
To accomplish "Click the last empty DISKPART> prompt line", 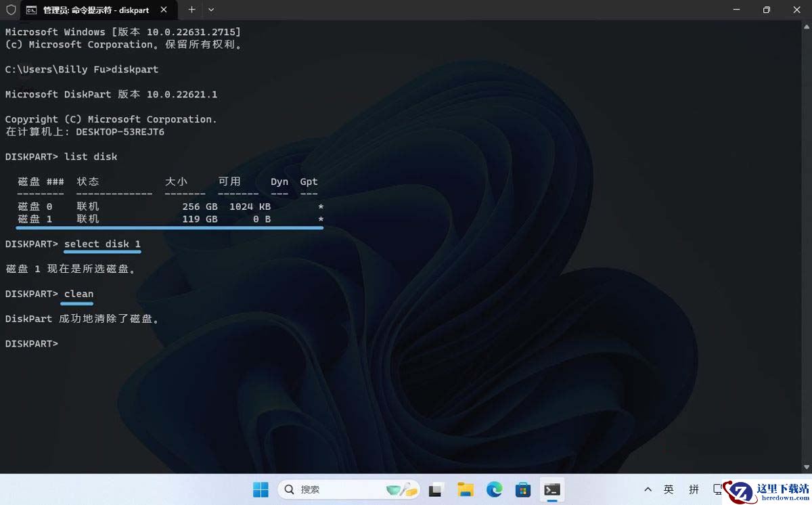I will tap(32, 344).
